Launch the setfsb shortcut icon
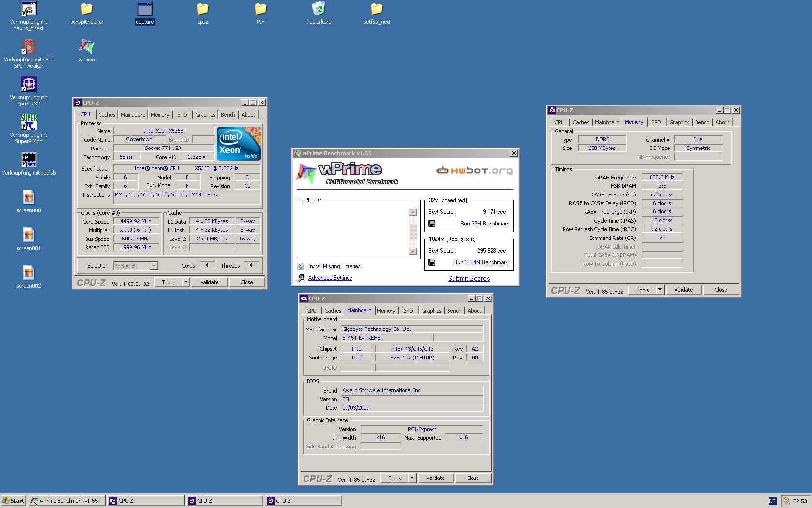Viewport: 812px width, 508px height. (29, 160)
